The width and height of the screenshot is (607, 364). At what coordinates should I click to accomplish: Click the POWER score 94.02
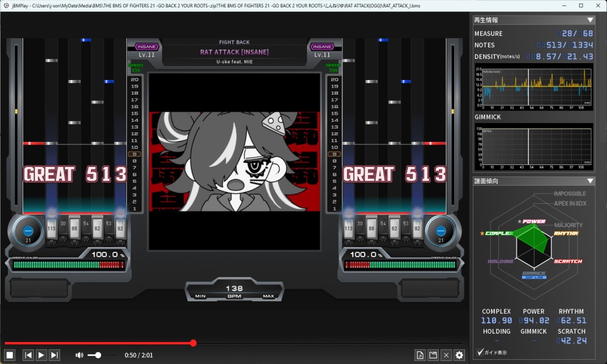[x=534, y=321]
